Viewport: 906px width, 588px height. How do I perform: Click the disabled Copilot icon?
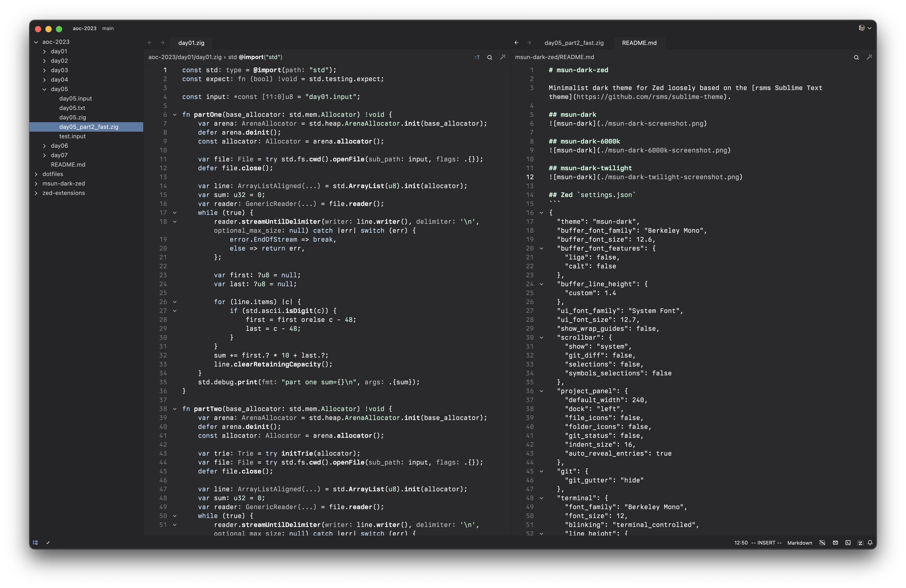click(x=822, y=543)
